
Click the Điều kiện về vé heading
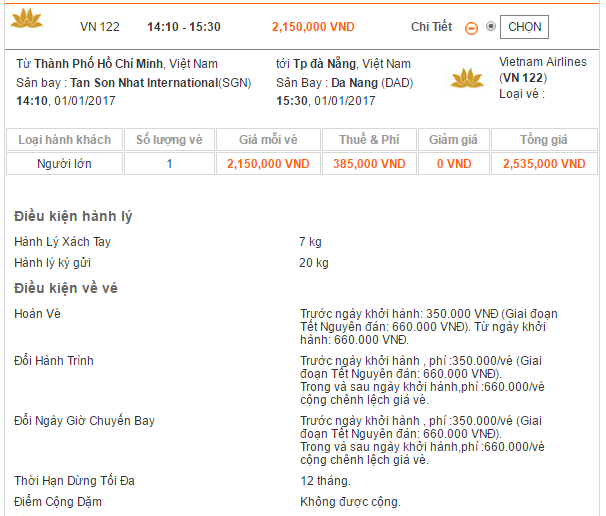pos(66,288)
